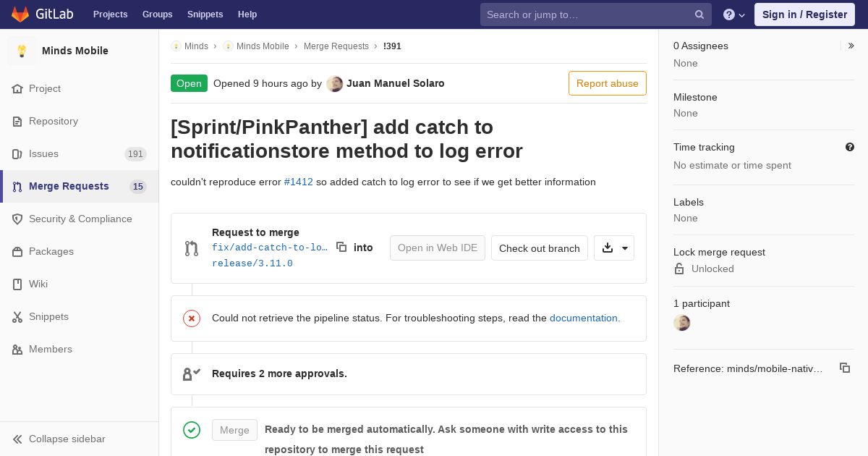Viewport: 868px width, 456px height.
Task: Click the time tracking help icon
Action: point(850,147)
